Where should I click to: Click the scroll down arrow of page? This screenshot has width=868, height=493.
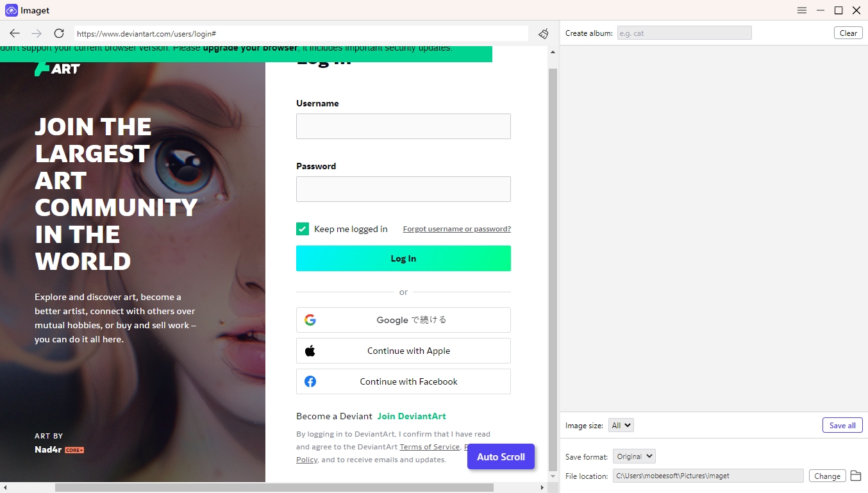pos(553,476)
